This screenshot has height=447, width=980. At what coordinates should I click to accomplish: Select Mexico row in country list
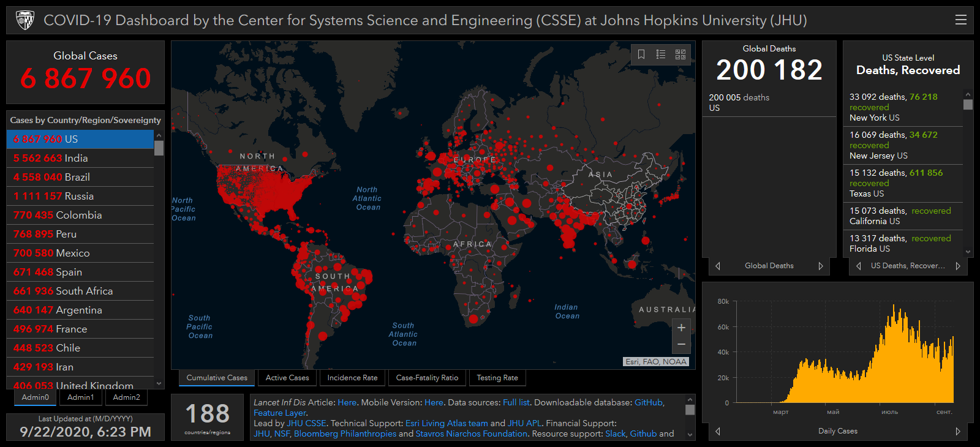[80, 253]
